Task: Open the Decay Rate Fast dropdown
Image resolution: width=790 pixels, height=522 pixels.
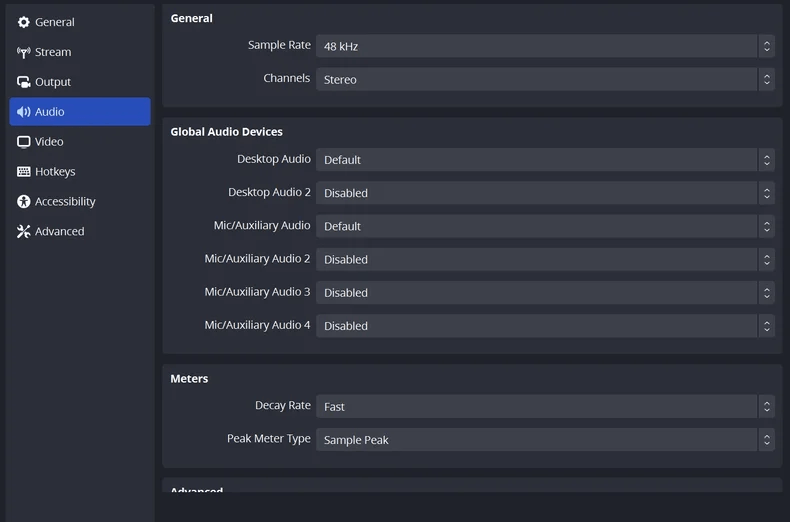Action: point(545,407)
